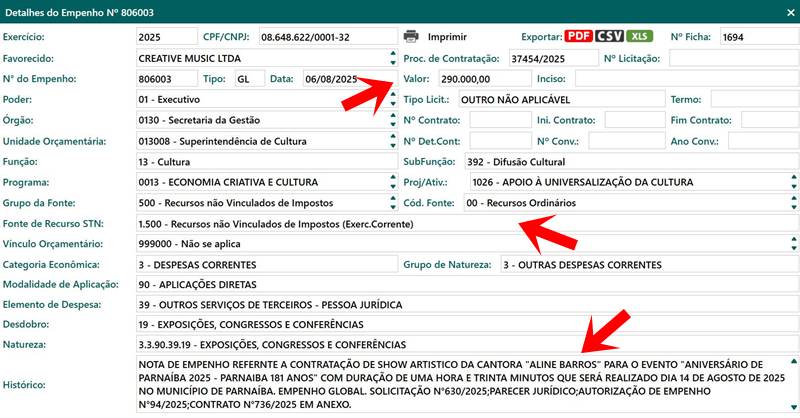Export the record as XLS spreadsheet
800x418 pixels.
[x=640, y=36]
